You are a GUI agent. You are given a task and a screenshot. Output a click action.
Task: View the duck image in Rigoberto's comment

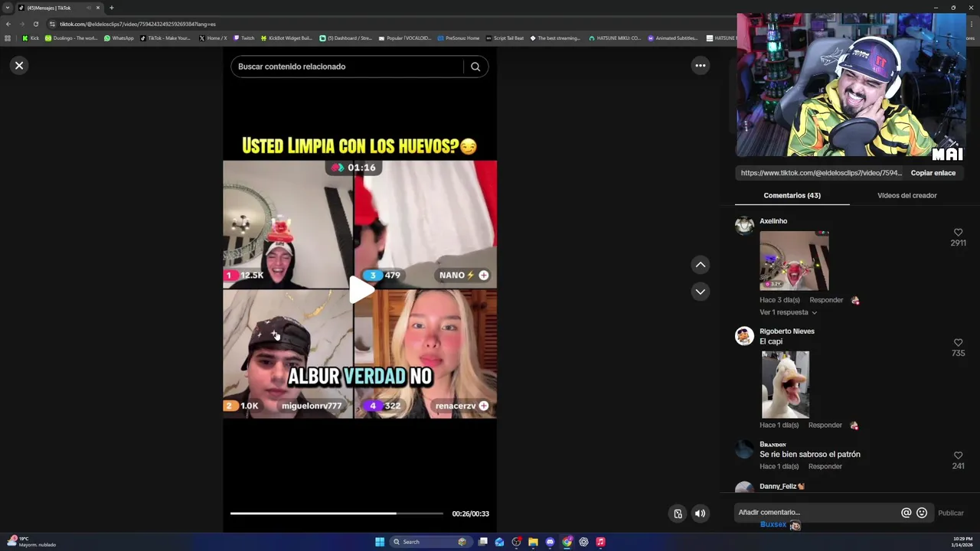tap(785, 384)
